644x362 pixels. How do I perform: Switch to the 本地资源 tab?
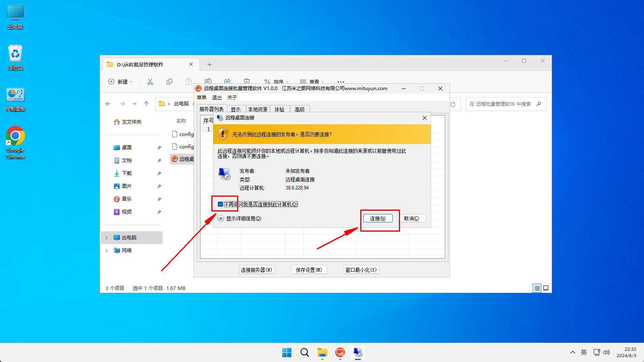click(258, 109)
